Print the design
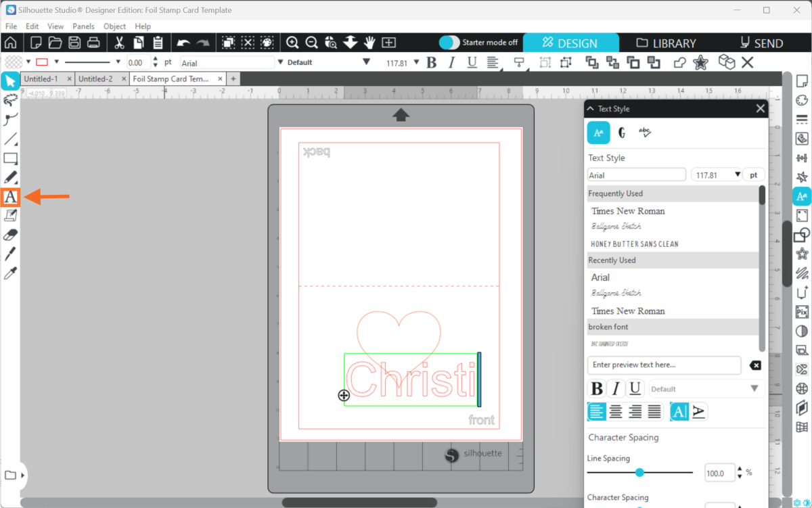This screenshot has height=508, width=812. (93, 43)
